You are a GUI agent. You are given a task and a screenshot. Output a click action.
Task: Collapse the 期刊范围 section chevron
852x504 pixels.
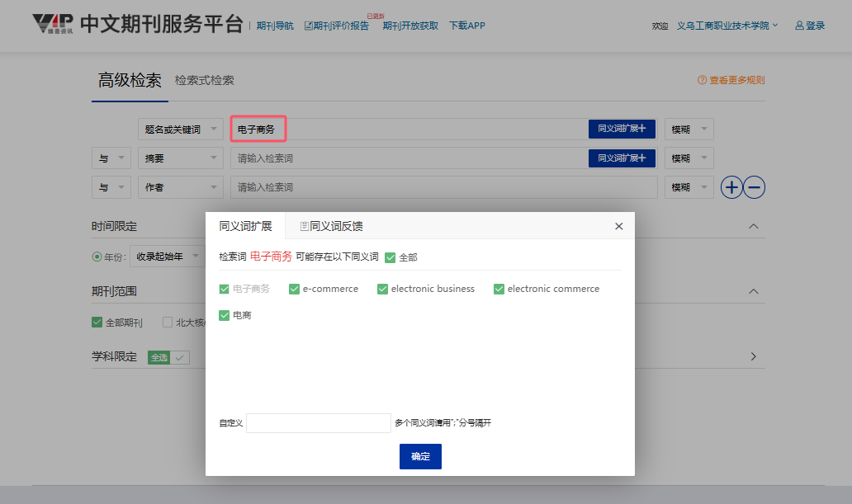tap(754, 292)
